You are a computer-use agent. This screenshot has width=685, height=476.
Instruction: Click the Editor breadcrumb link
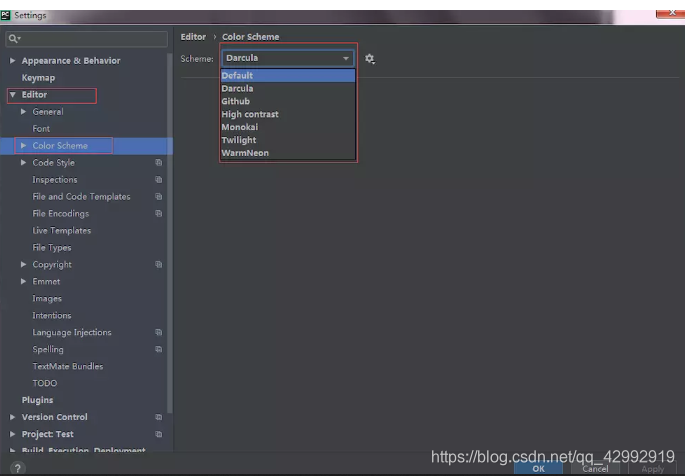coord(193,37)
